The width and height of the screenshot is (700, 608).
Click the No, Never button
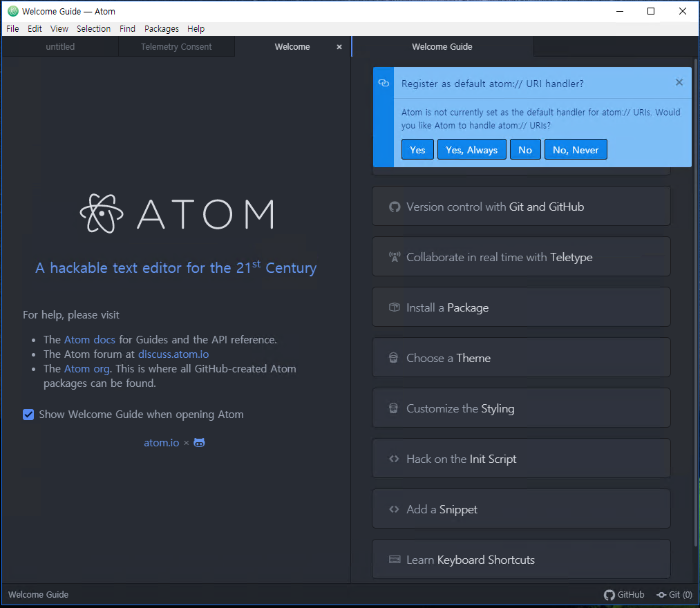coord(576,150)
